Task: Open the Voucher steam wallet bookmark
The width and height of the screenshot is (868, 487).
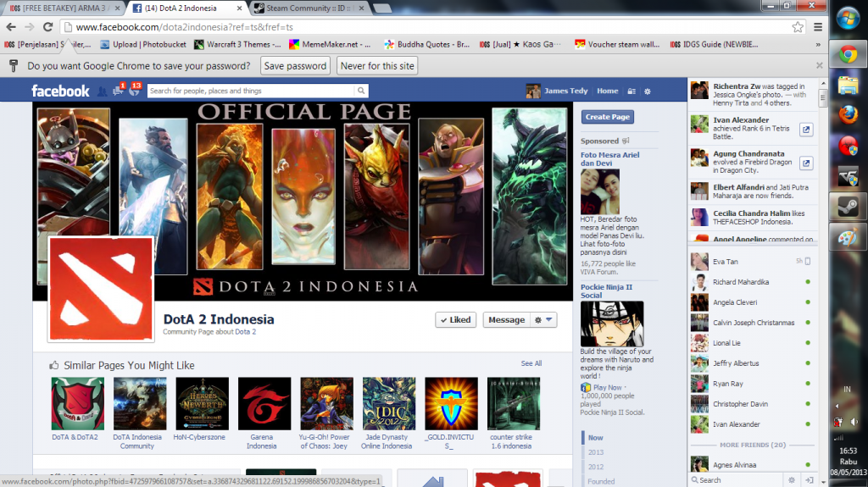Action: [x=617, y=44]
